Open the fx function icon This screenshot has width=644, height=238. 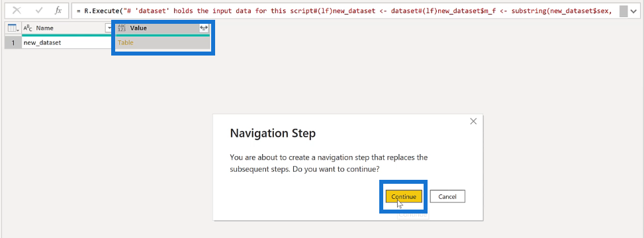tap(58, 11)
